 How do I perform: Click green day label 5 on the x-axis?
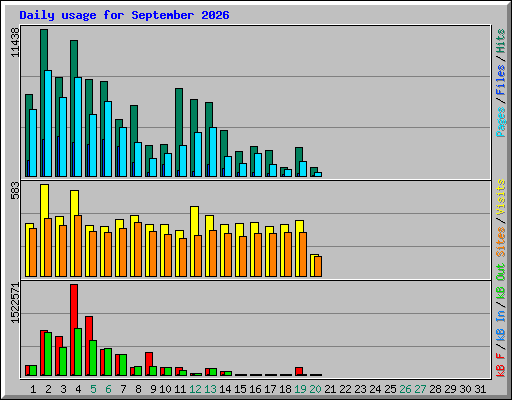(93, 389)
